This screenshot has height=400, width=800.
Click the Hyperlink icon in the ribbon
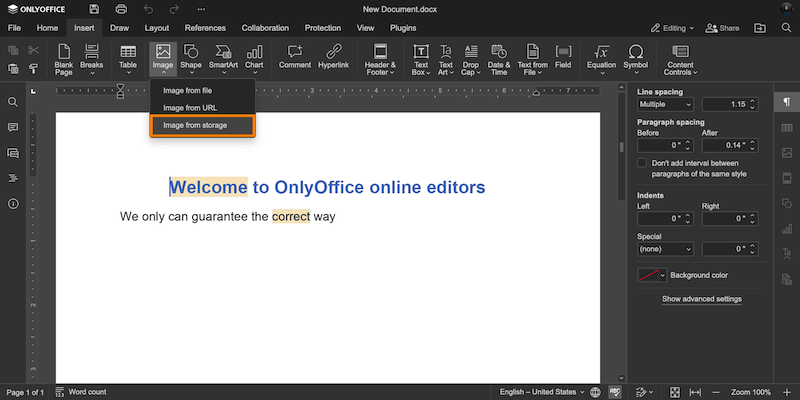[x=333, y=52]
